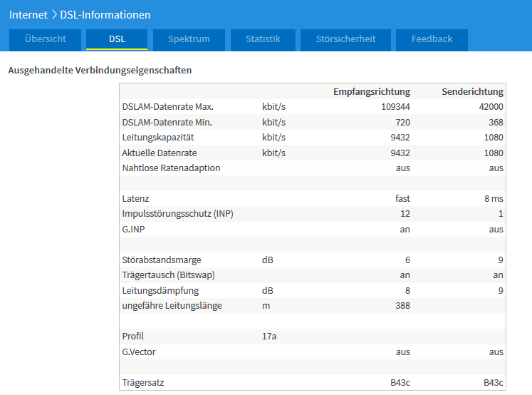Click the breadcrumb chevron separator after Internet

click(54, 15)
